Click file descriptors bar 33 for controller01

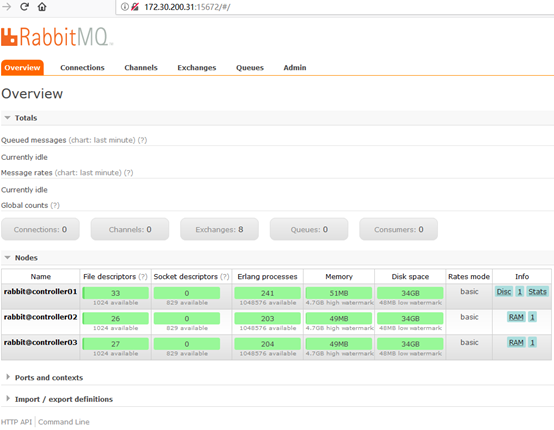tap(116, 293)
